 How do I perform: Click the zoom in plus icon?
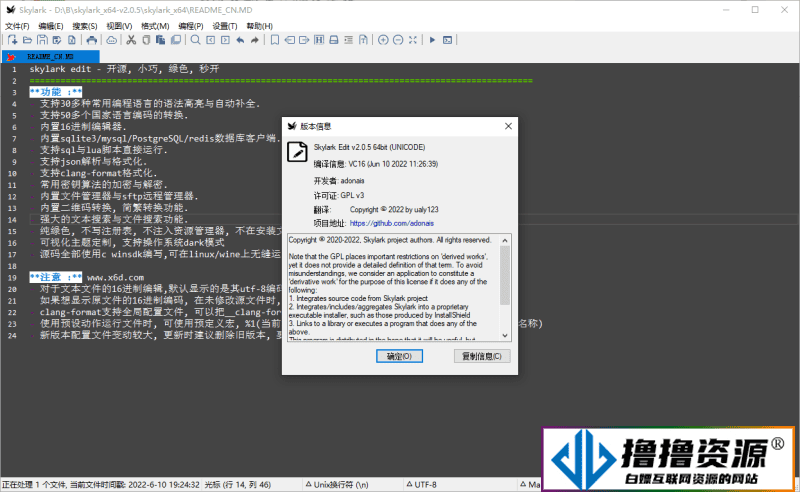[383, 40]
